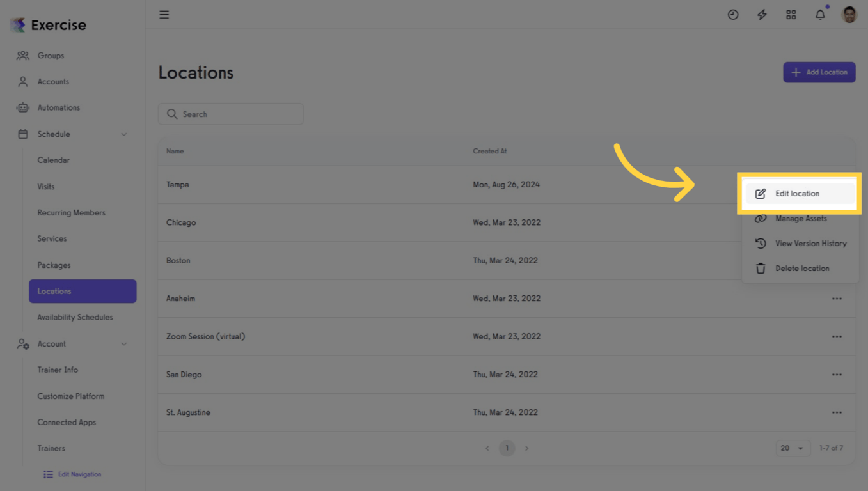The height and width of the screenshot is (491, 868).
Task: Click the hamburger menu icon
Action: [x=164, y=14]
